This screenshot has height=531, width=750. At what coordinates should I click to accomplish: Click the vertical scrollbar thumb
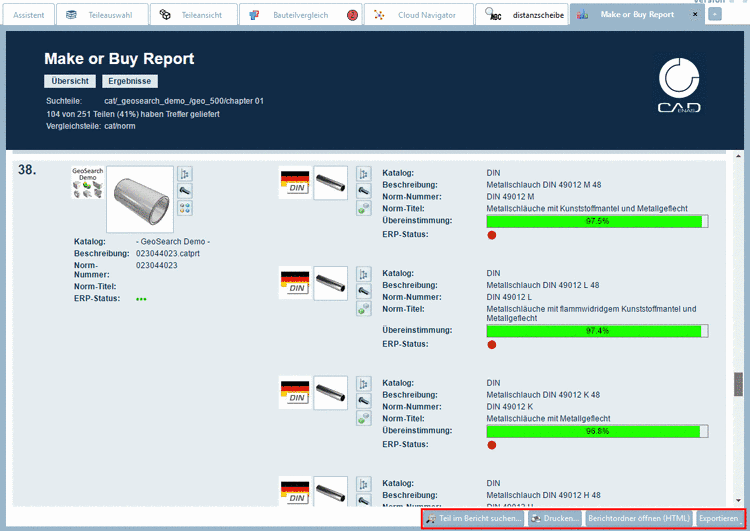click(x=739, y=384)
